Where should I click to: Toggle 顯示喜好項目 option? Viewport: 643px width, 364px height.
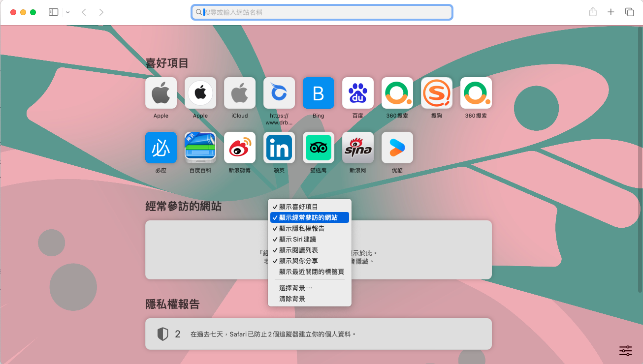pyautogui.click(x=310, y=207)
